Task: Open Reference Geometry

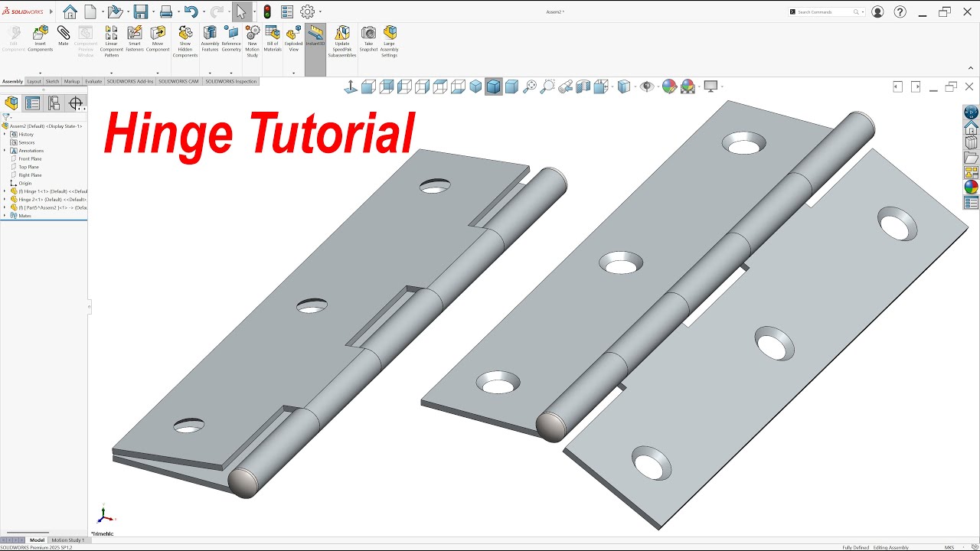Action: (231, 38)
